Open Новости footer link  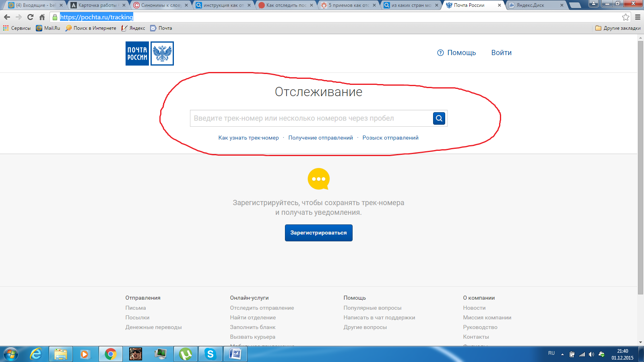(x=474, y=308)
